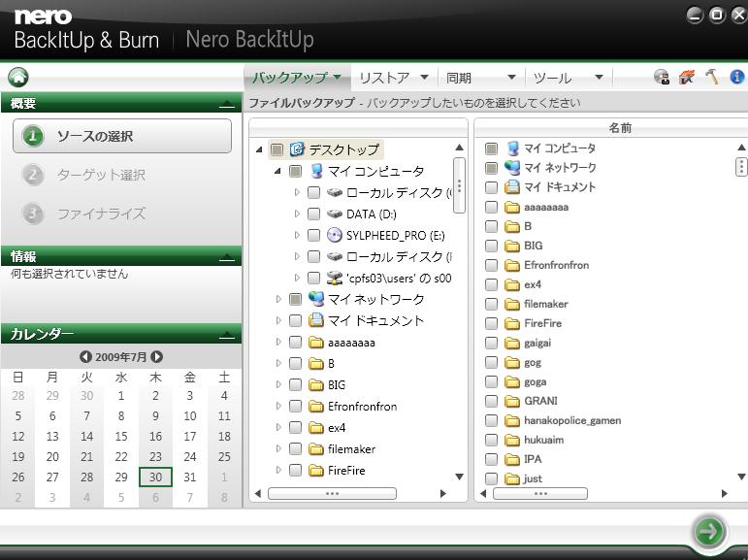
Task: Check the Efronfronfron checkbox in tree
Action: click(x=295, y=406)
